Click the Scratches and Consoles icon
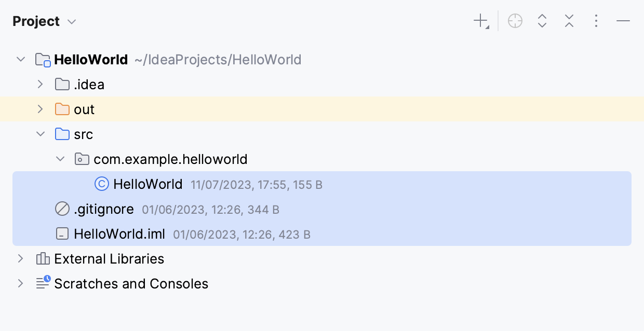The image size is (644, 331). coord(42,283)
